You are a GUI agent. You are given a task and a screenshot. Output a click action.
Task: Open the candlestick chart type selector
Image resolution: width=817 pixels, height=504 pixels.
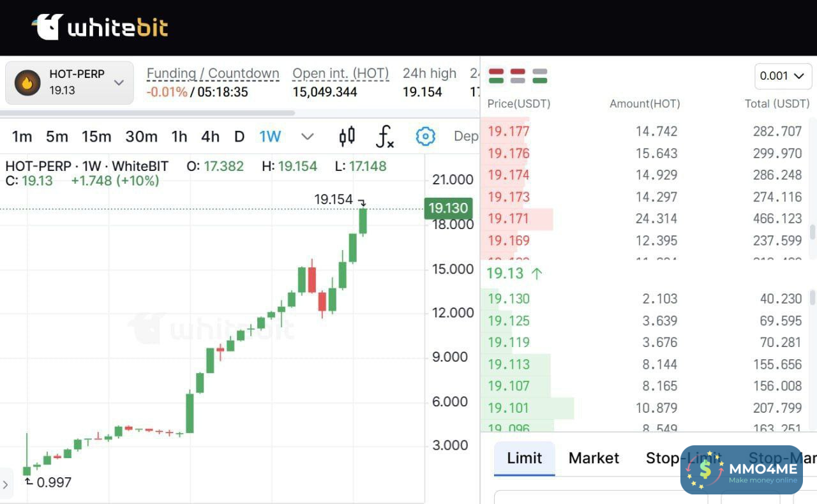[347, 136]
